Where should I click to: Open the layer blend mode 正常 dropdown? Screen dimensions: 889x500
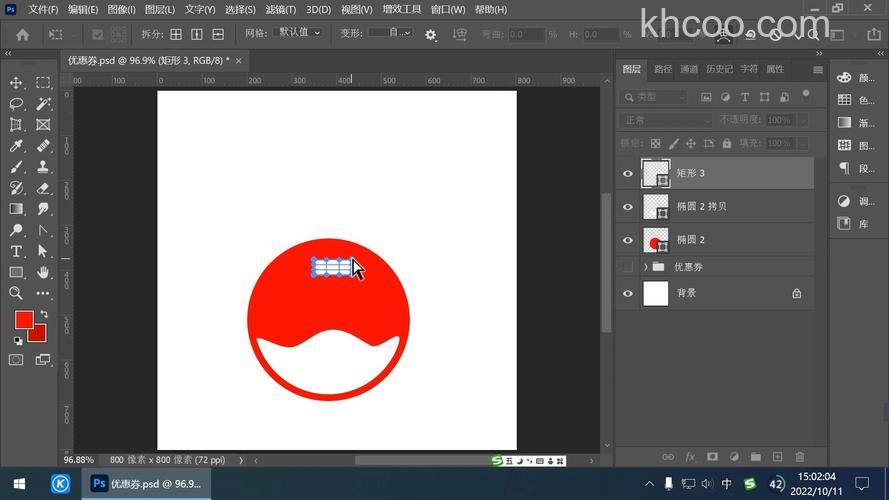(665, 120)
